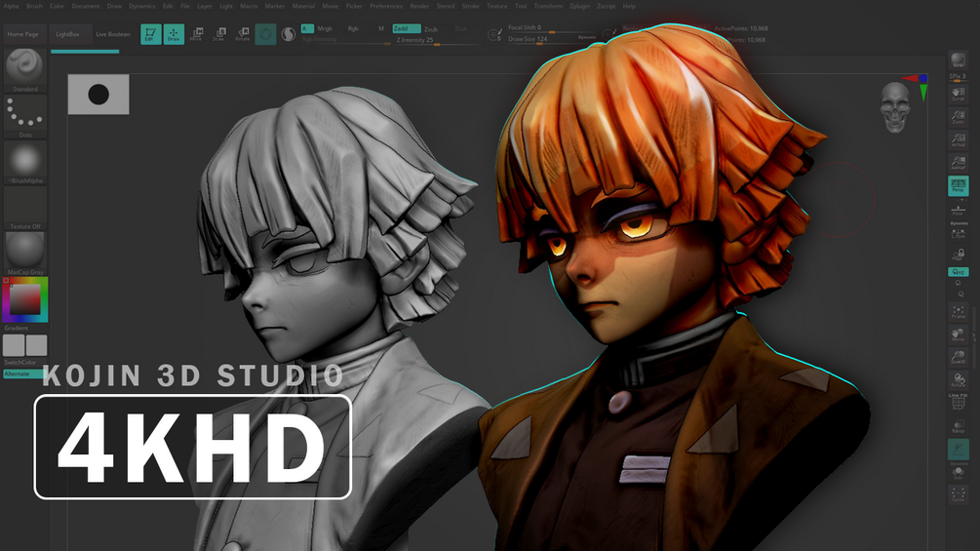This screenshot has width=980, height=551.
Task: Open the Standard brush picker
Action: pyautogui.click(x=25, y=70)
